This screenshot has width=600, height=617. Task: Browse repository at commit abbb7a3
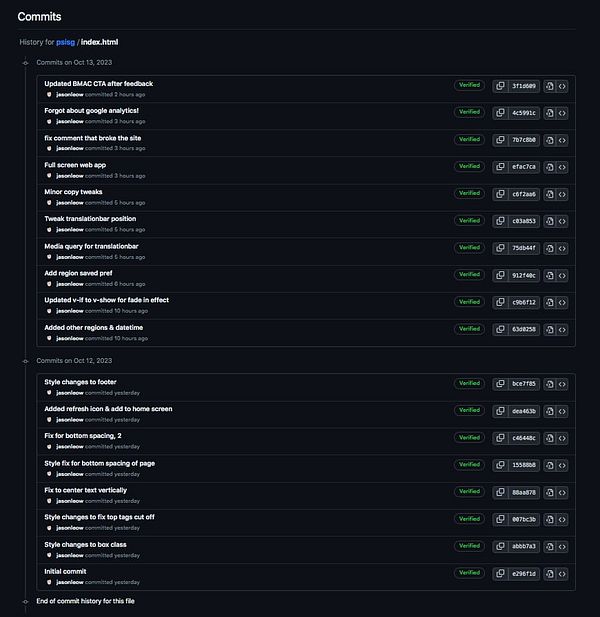click(563, 546)
